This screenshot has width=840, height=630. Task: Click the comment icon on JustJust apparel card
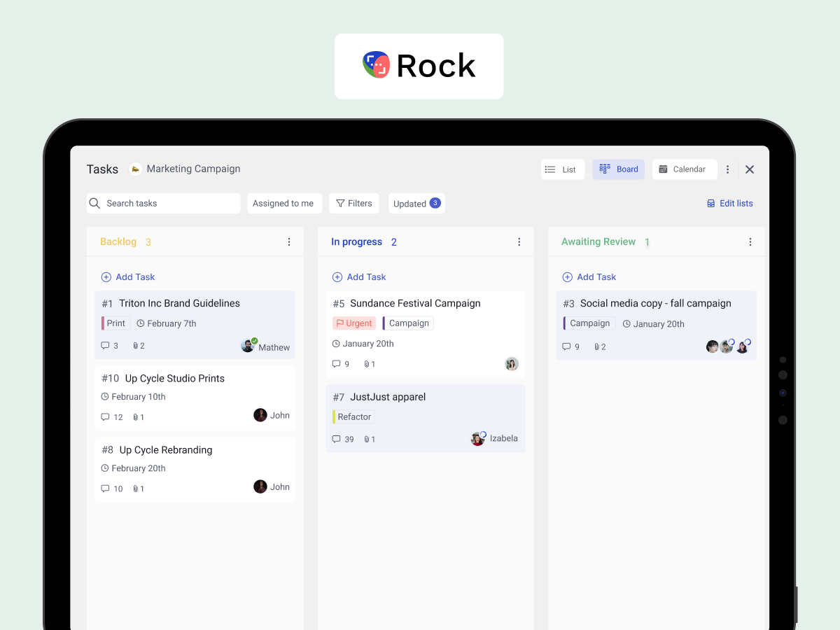coord(337,439)
